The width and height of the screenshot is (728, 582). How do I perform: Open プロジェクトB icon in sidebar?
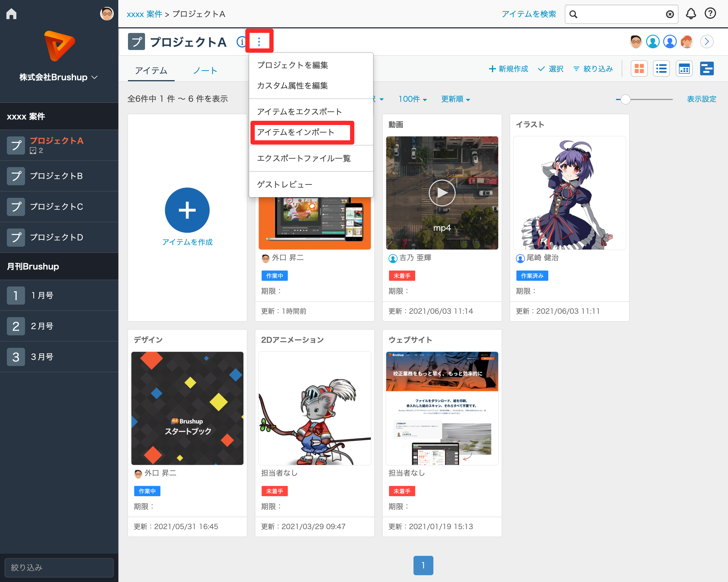(x=16, y=176)
